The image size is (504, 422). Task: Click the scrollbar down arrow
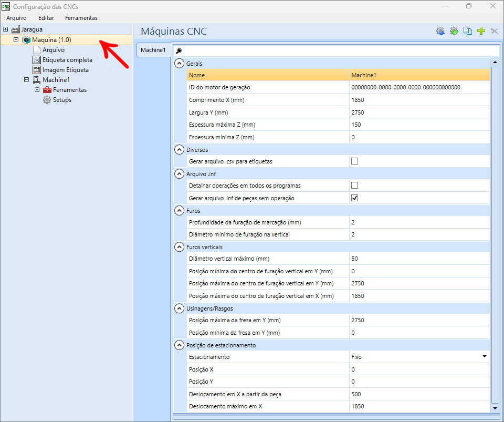tap(495, 408)
